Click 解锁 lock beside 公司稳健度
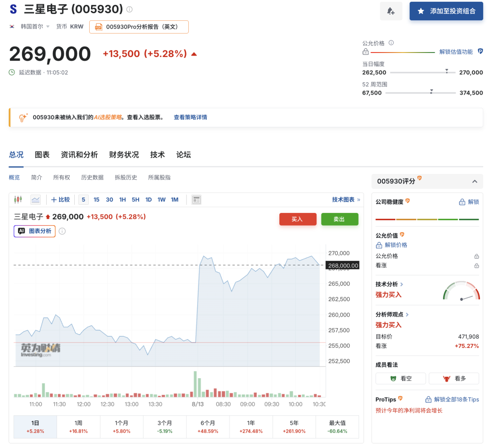Viewport: 489px width, 448px height. [x=469, y=202]
